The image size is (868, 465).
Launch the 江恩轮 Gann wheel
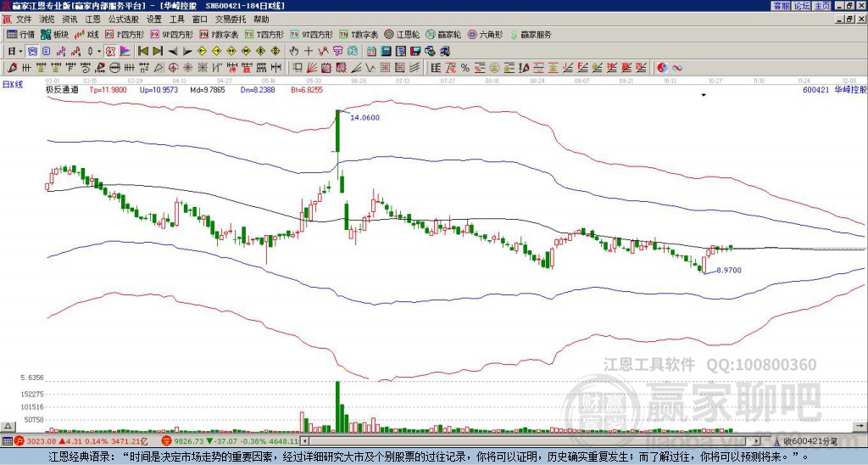point(402,34)
